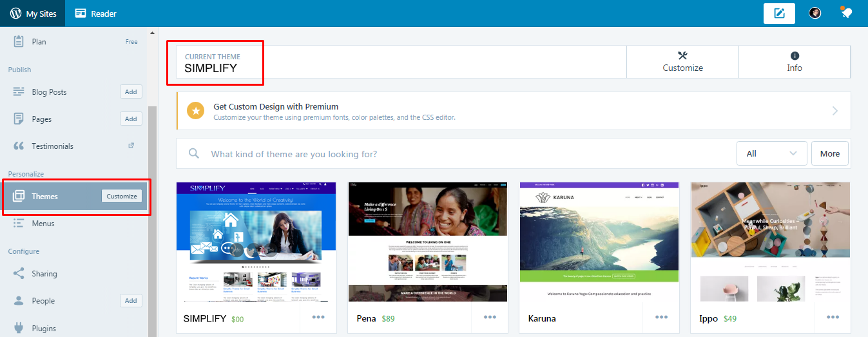Screen dimensions: 868x337
Task: Open the Karuna theme preview thumbnail
Action: 599,242
